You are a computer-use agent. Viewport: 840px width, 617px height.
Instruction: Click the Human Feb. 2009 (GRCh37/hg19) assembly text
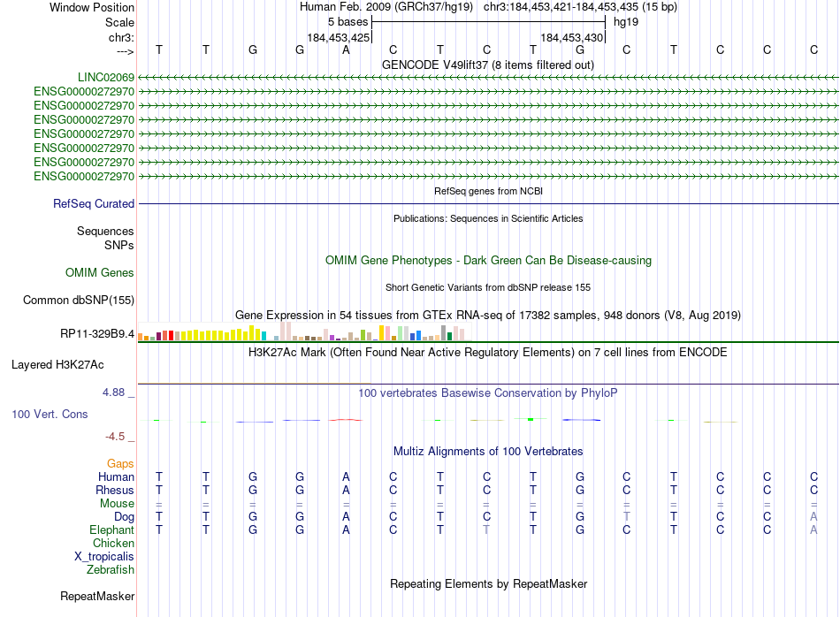coord(386,7)
